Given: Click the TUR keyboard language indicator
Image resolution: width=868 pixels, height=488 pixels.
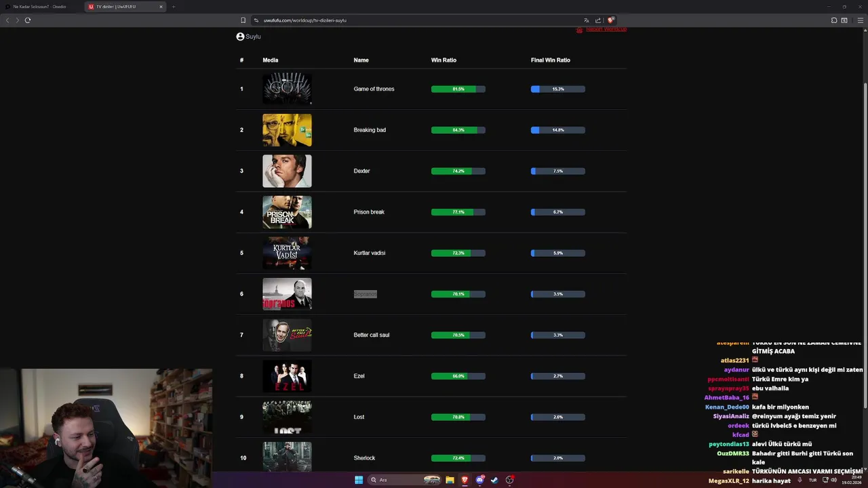Looking at the screenshot, I should coord(812,480).
